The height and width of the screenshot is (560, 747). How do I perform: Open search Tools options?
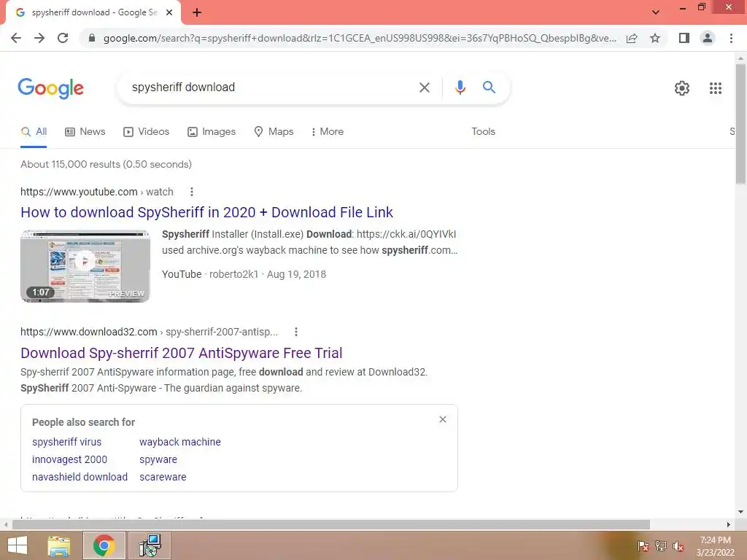tap(483, 131)
